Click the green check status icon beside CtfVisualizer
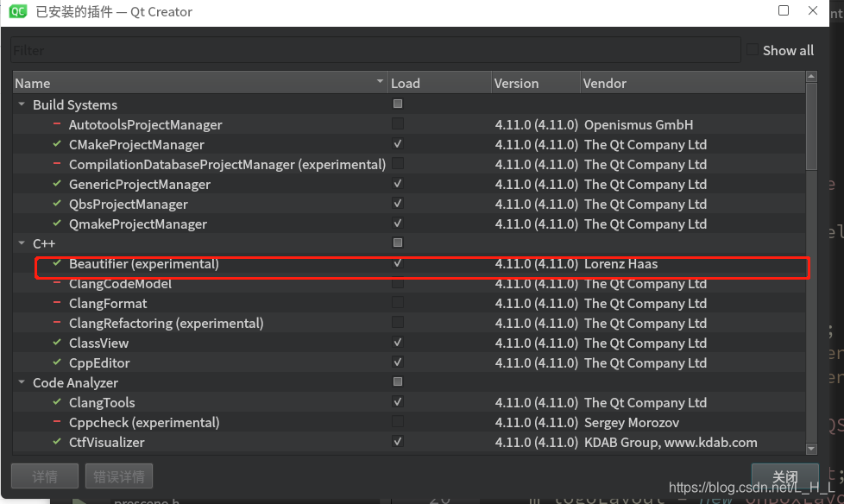This screenshot has width=844, height=504. [x=56, y=442]
